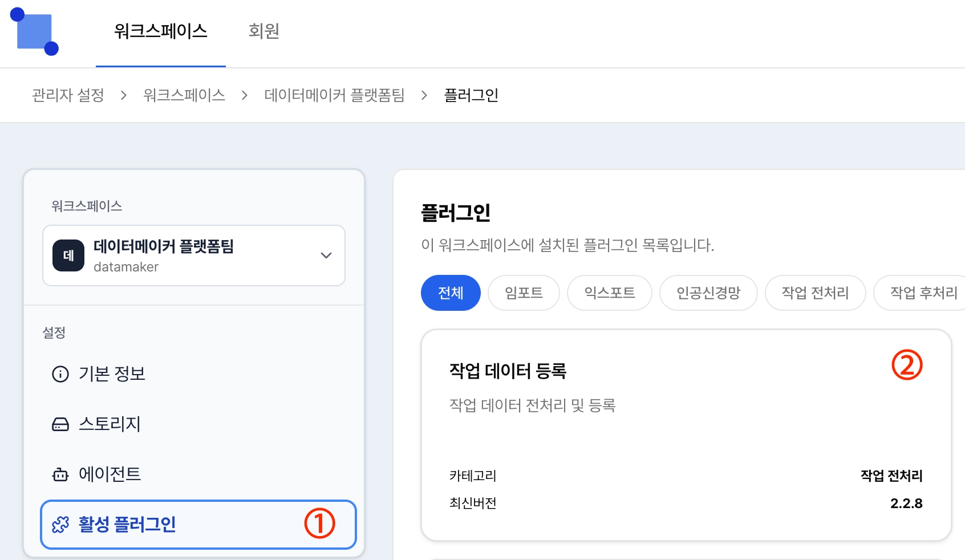
Task: Filter plugins by 임포트
Action: point(524,293)
